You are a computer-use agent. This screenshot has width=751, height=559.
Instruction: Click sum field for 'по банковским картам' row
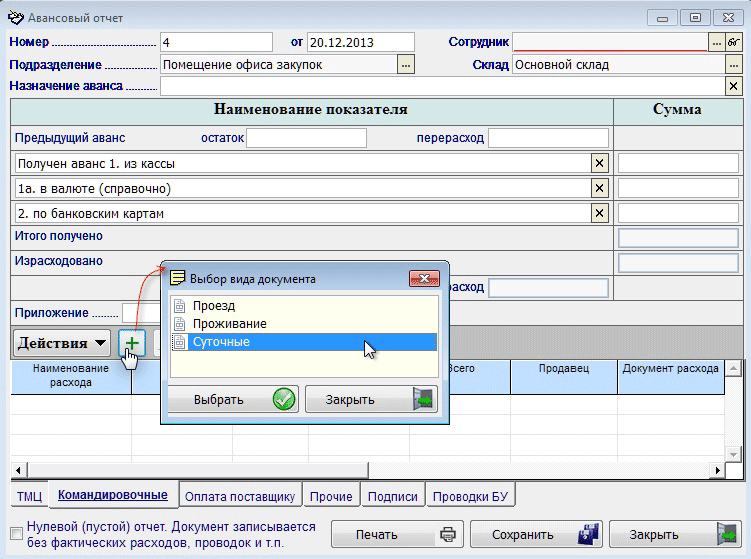pyautogui.click(x=678, y=213)
